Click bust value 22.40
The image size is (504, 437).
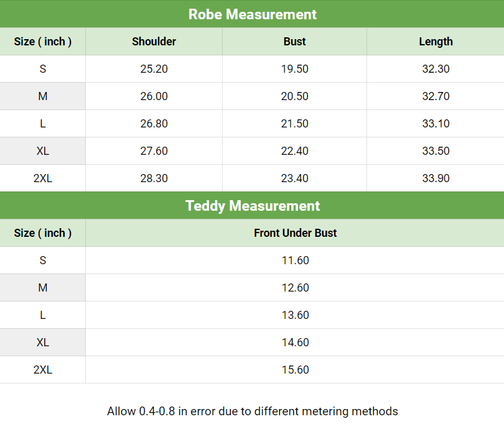[294, 151]
